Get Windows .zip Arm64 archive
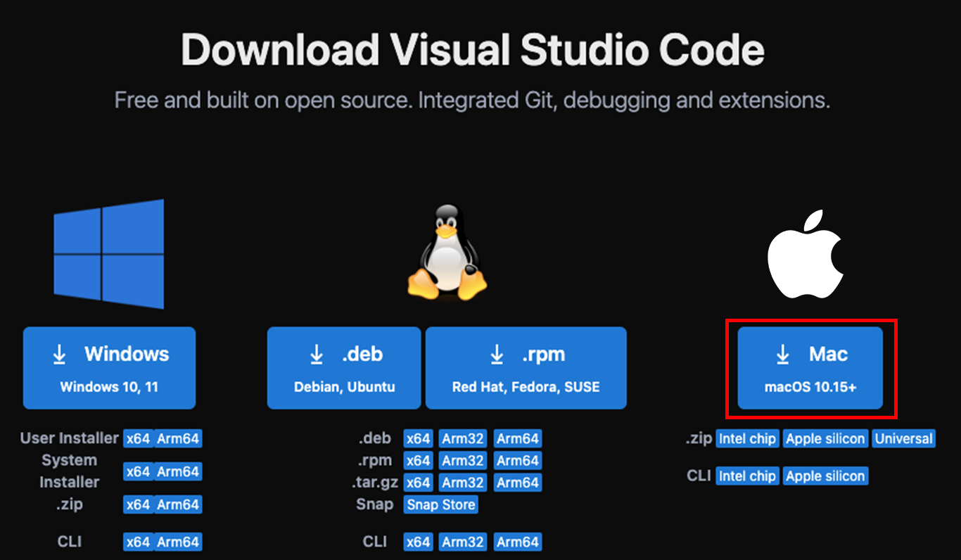Screen dimensions: 961x560 pos(178,504)
